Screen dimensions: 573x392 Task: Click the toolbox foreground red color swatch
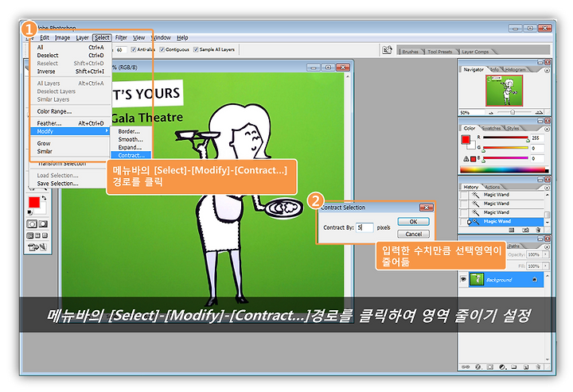click(x=34, y=202)
